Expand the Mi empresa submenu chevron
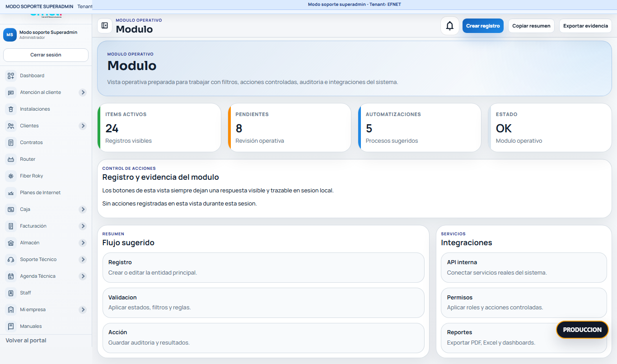This screenshot has height=364, width=617. (83, 310)
